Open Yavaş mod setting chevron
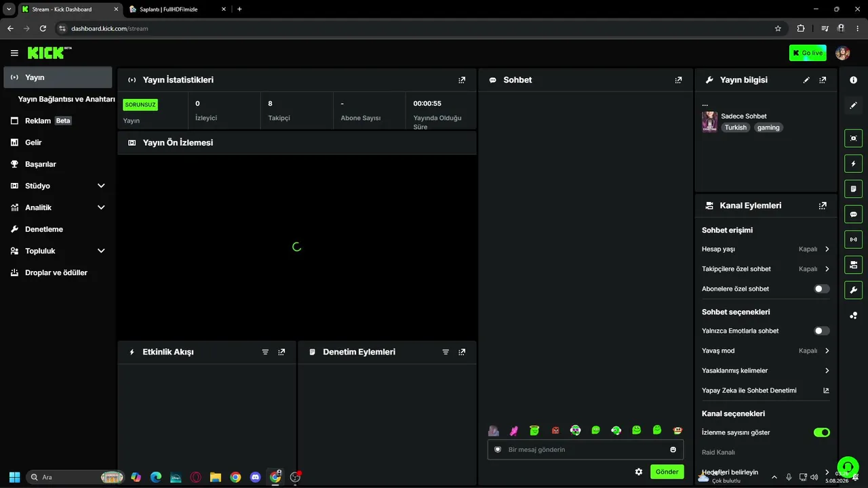Screen dimensions: 868x488 click(x=827, y=350)
